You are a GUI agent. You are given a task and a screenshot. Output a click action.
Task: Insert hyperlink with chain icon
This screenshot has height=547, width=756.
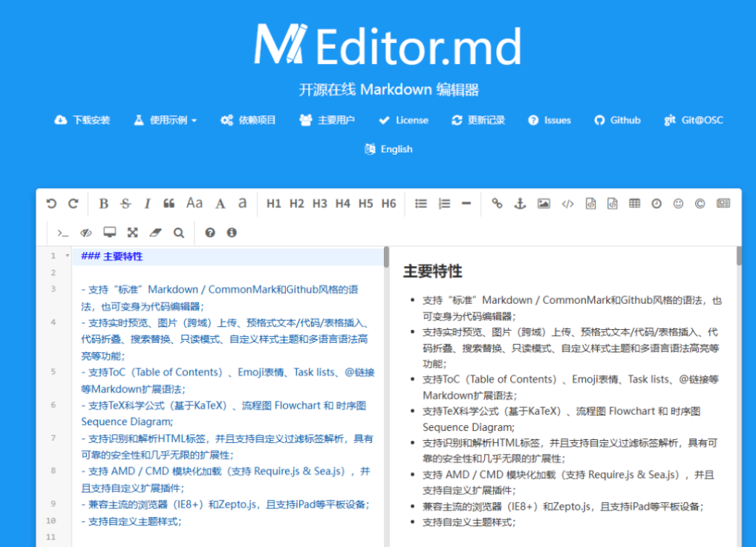point(497,204)
